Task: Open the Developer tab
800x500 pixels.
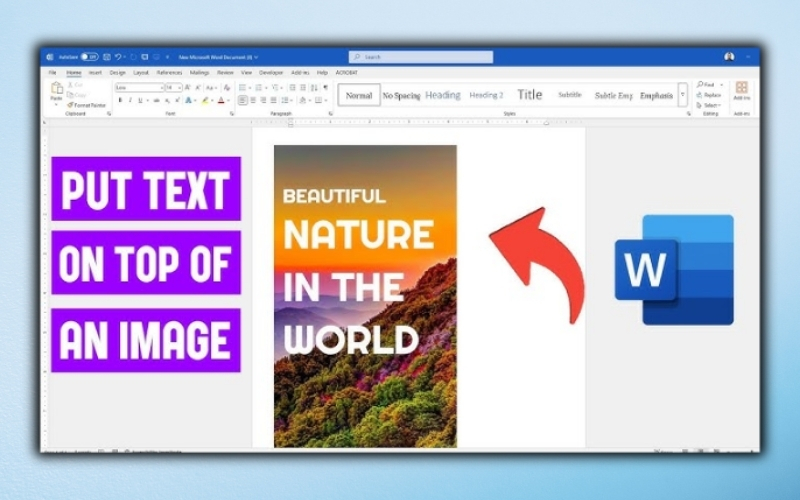Action: (271, 73)
